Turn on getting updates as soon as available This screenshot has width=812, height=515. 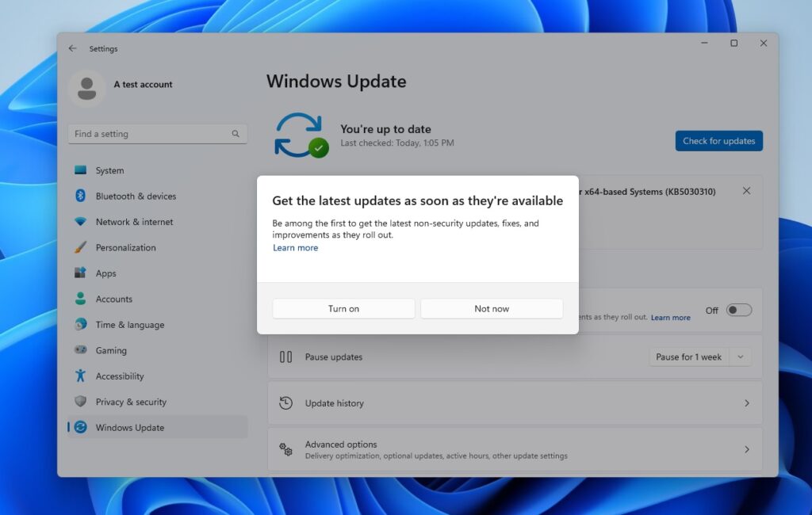343,308
